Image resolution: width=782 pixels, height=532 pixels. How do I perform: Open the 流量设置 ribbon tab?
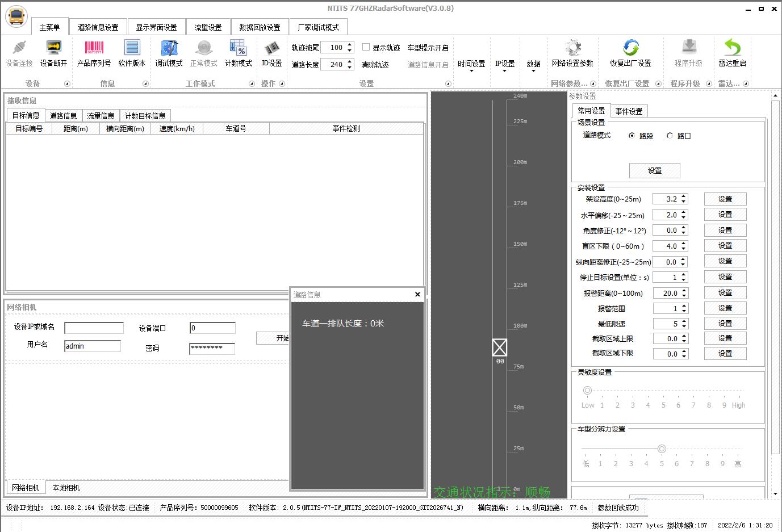coord(208,27)
